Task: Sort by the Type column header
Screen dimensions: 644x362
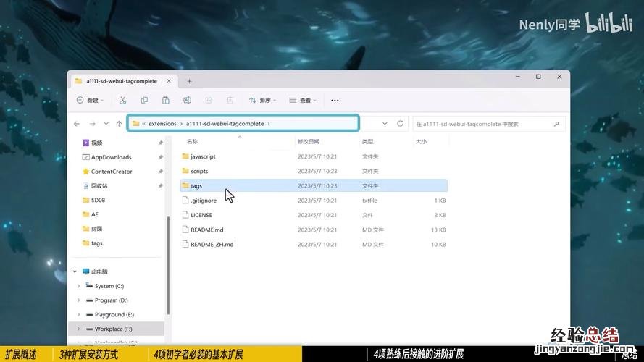Action: click(x=367, y=142)
